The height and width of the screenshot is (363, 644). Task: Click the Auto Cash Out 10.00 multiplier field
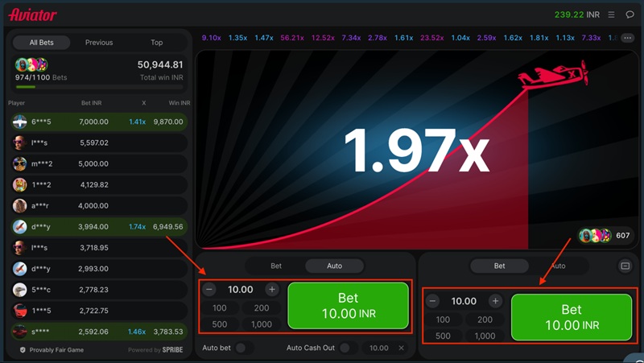tap(378, 348)
